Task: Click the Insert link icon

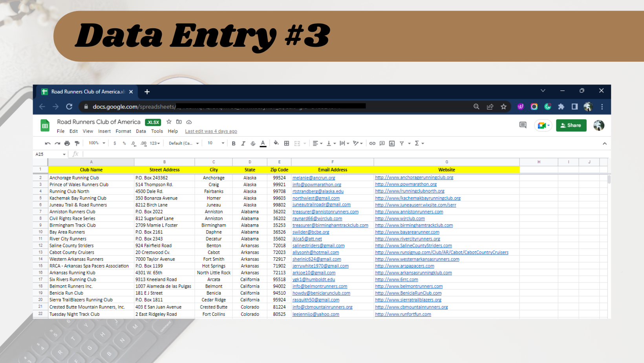Action: [x=372, y=143]
